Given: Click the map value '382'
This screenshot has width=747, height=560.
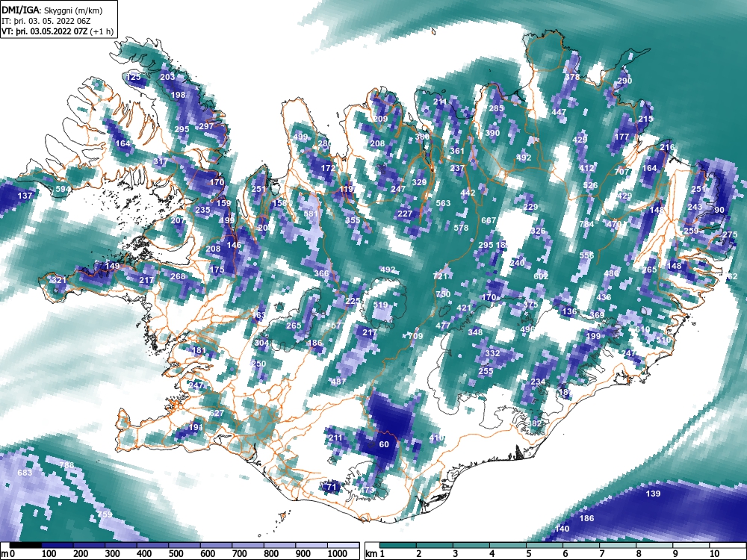Looking at the screenshot, I should click(x=535, y=423).
